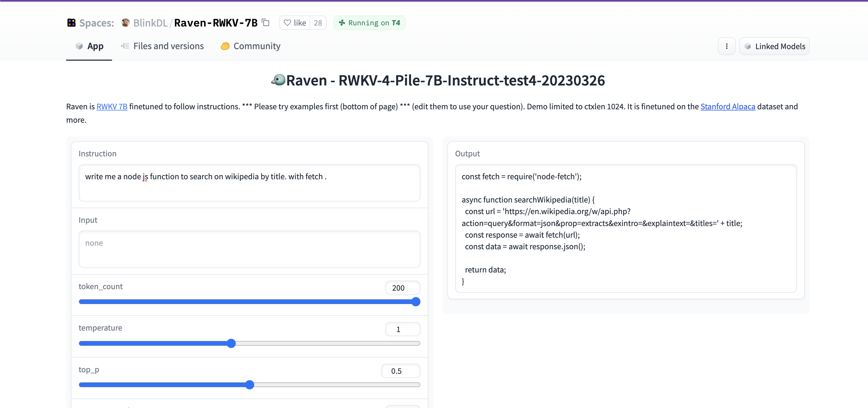The height and width of the screenshot is (408, 868).
Task: Switch to the Files and versions tab
Action: [169, 46]
